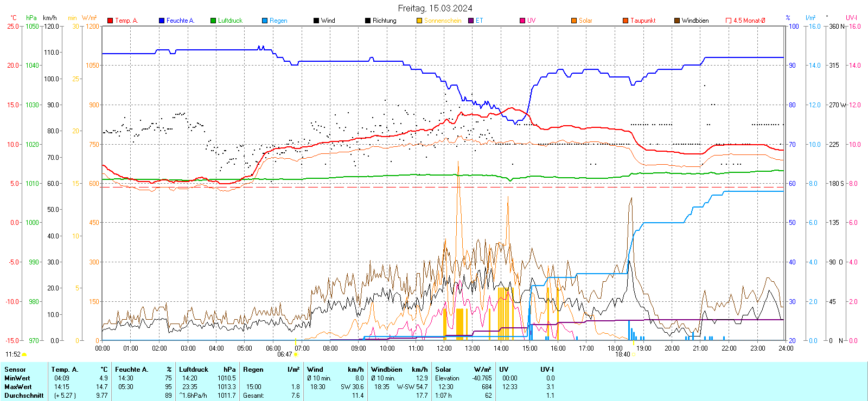This screenshot has height=401, width=868.
Task: Select the Sensor column header in table
Action: point(15,370)
